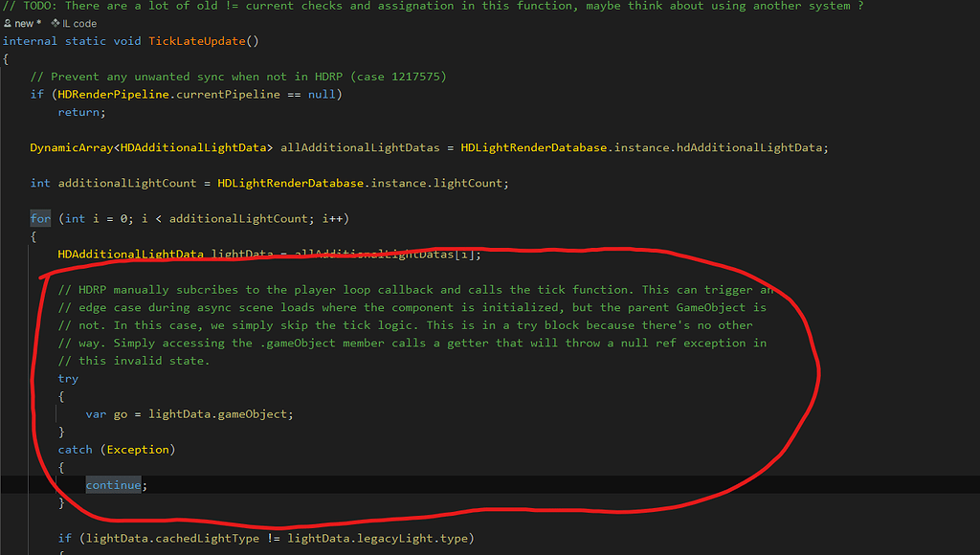Click the 'catch' keyword line
Image resolution: width=980 pixels, height=555 pixels.
tap(75, 449)
